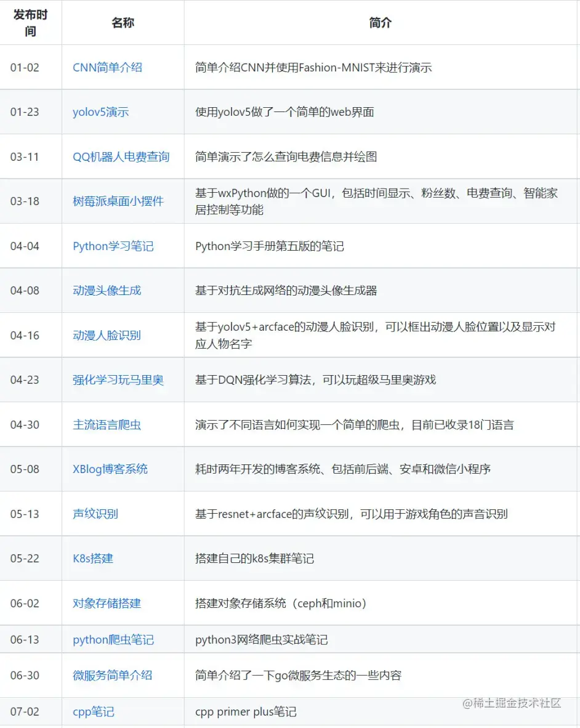Screen dimensions: 580x728
Task: Click the 声纹识别 link
Action: pos(94,514)
